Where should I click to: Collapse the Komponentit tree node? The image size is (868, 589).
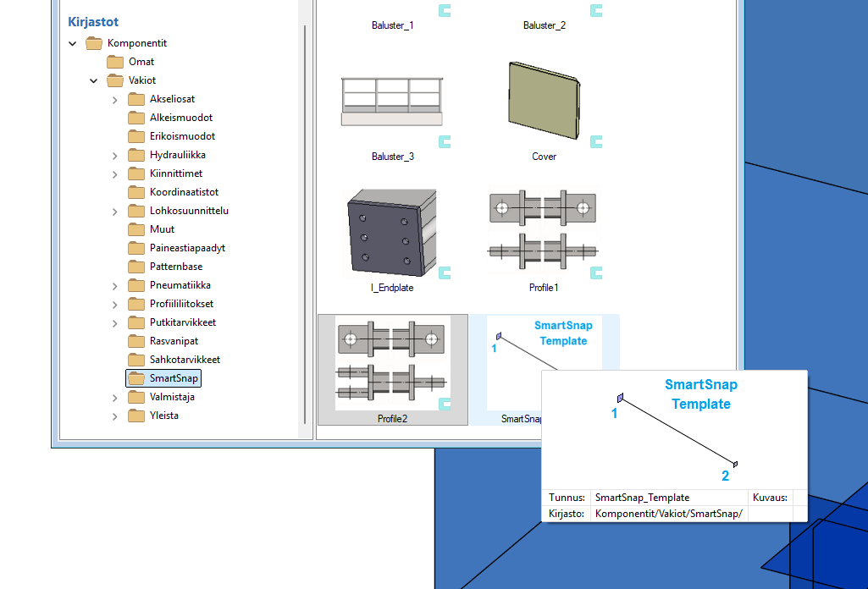[x=73, y=43]
